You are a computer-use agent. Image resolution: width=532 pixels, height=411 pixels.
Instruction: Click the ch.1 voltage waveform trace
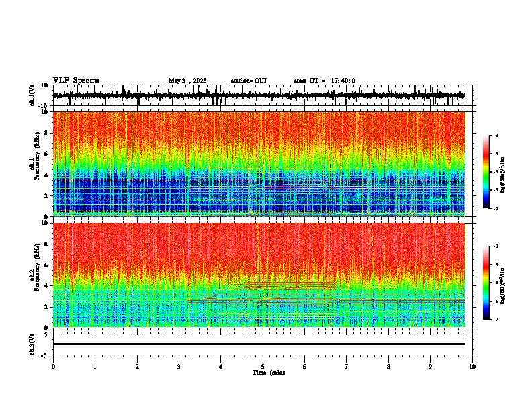pos(259,95)
